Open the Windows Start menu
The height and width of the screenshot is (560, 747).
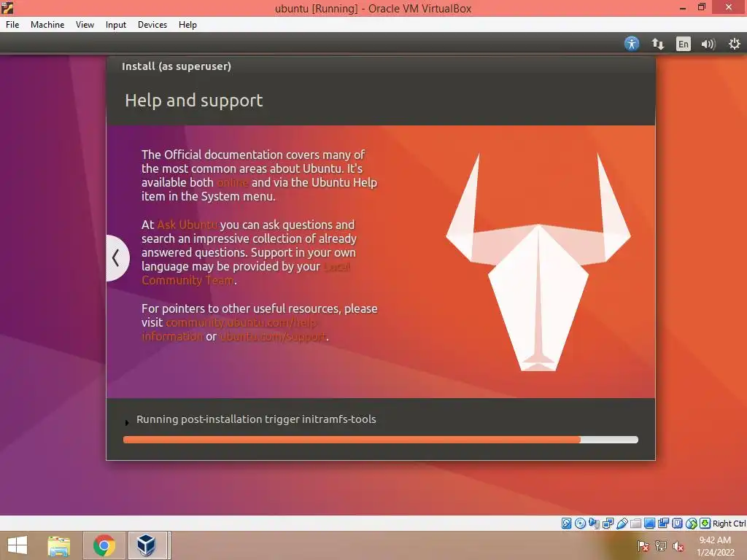coord(18,545)
